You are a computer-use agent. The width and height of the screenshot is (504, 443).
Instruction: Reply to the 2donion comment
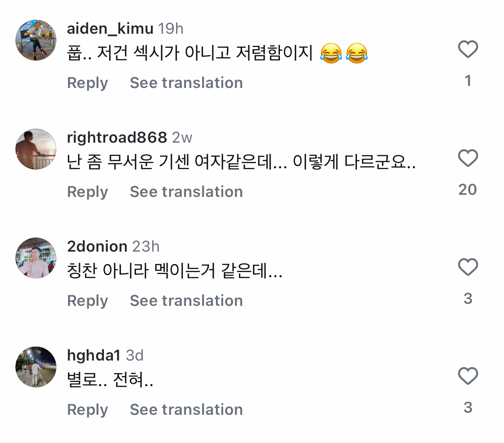pyautogui.click(x=88, y=301)
